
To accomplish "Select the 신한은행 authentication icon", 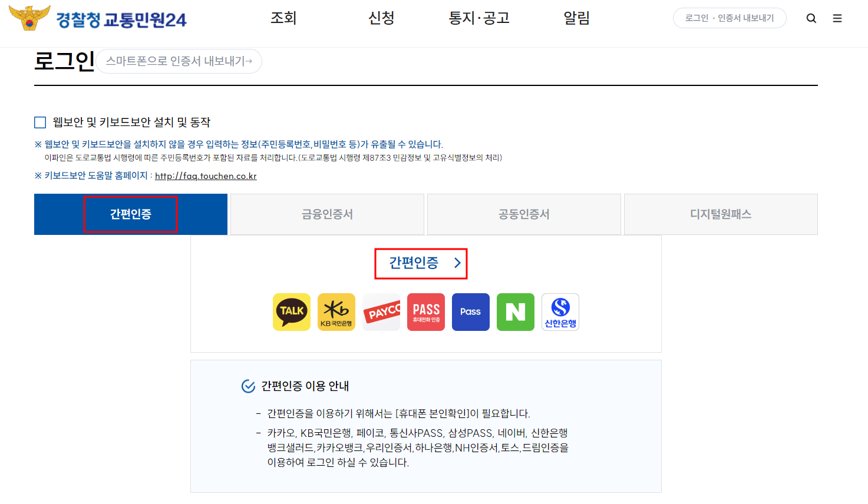I will pyautogui.click(x=560, y=311).
